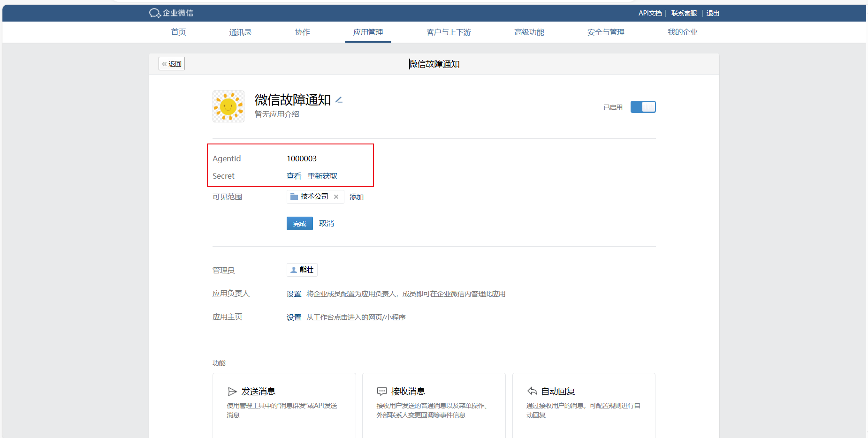This screenshot has height=438, width=868.
Task: Click the 熊壮 person icon
Action: pyautogui.click(x=294, y=270)
